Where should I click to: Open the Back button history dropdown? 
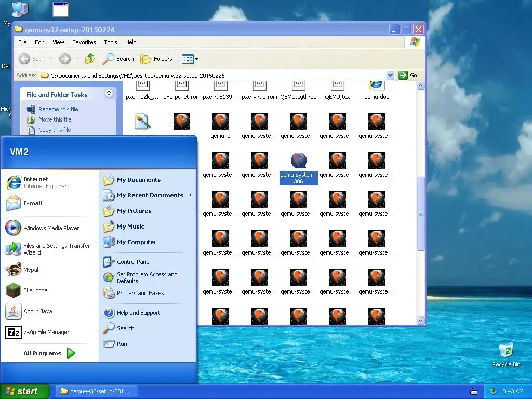50,59
